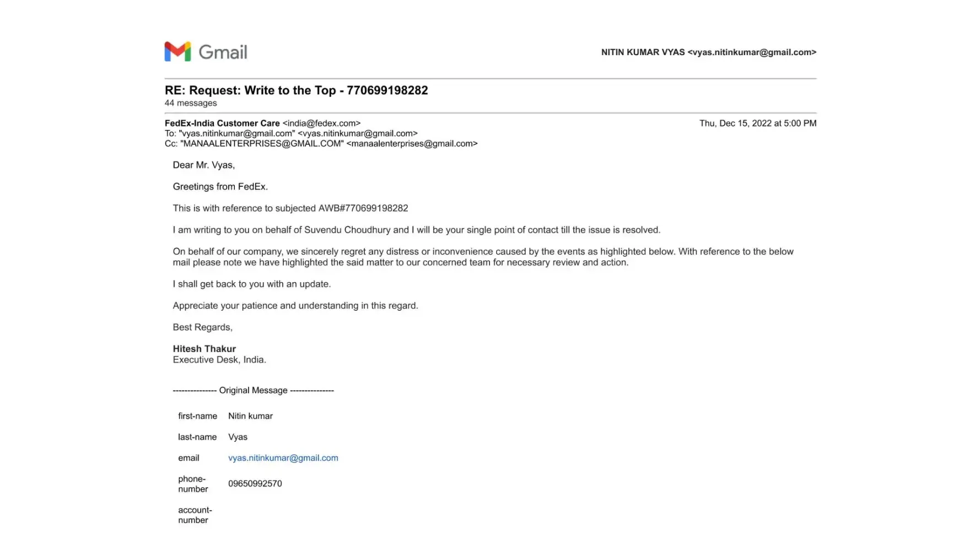Click sender name FedEx-India Customer Care
The height and width of the screenshot is (551, 980).
point(222,123)
